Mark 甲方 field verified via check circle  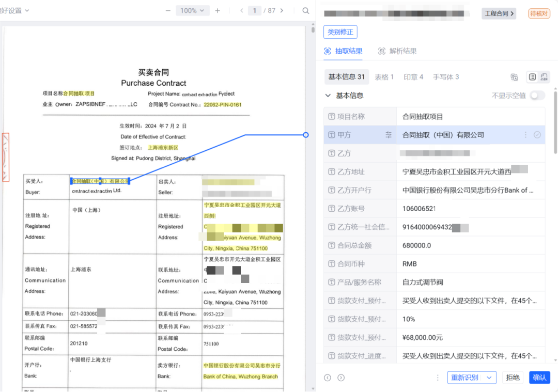(x=537, y=135)
